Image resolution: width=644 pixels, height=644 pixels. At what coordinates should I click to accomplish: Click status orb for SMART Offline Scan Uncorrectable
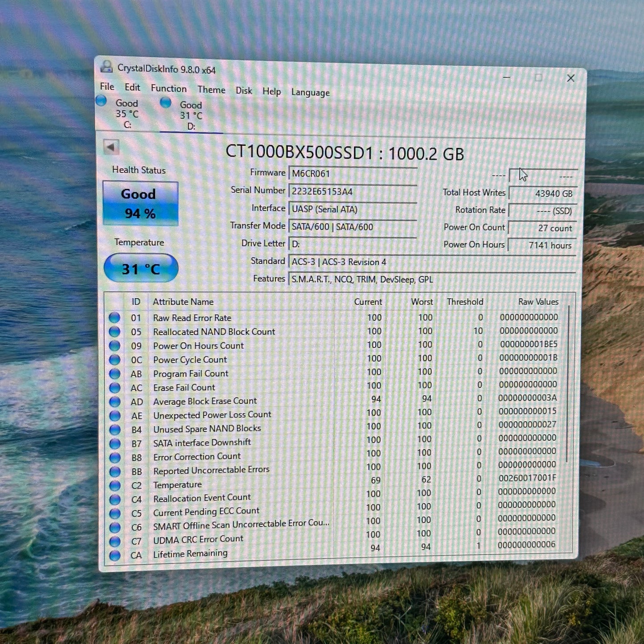pos(115,528)
